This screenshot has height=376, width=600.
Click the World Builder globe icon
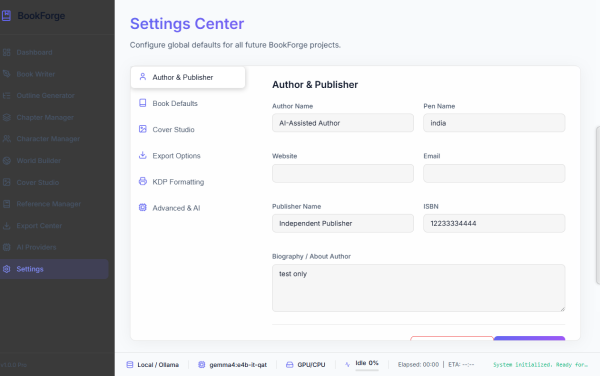(x=7, y=161)
